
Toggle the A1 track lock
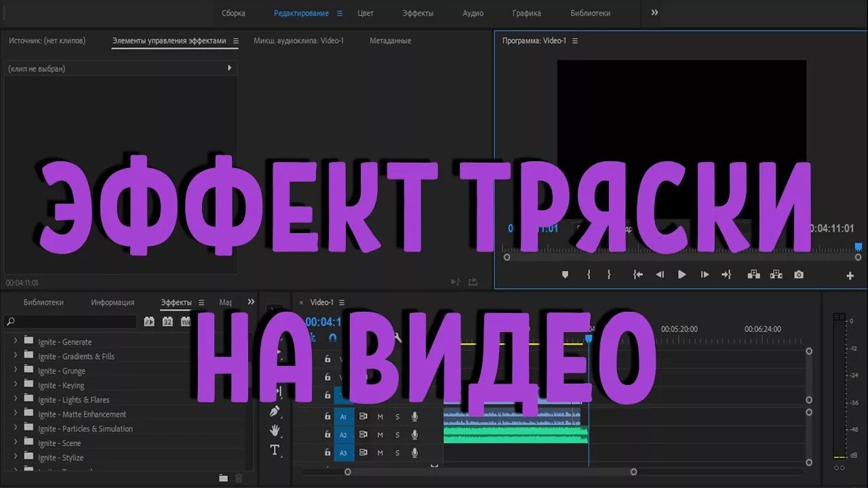(328, 416)
